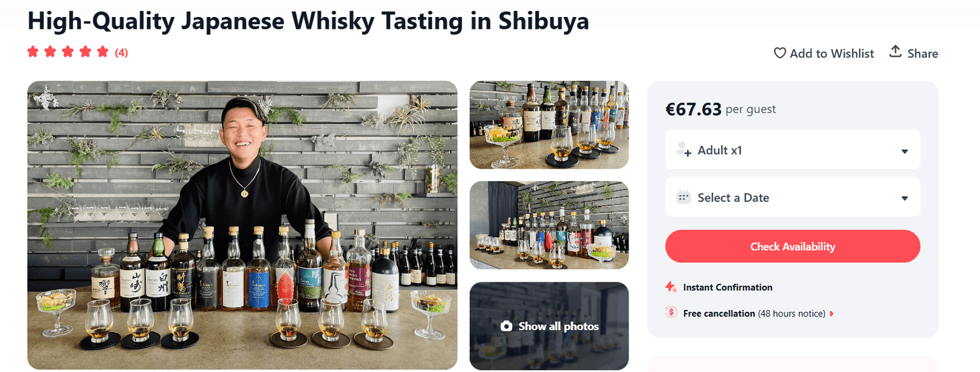Screen dimensions: 980x372
Task: Click the Instant Confirmation lightning icon
Action: [671, 287]
